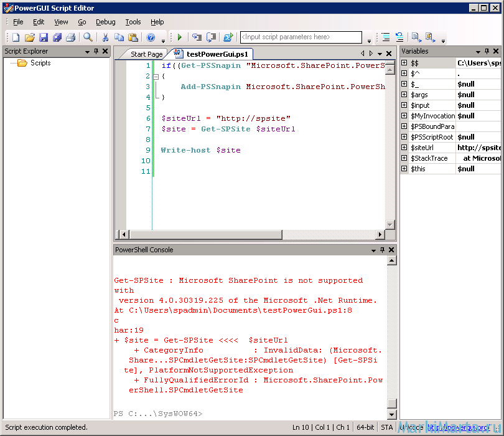Expand the $args variable node

click(404, 95)
